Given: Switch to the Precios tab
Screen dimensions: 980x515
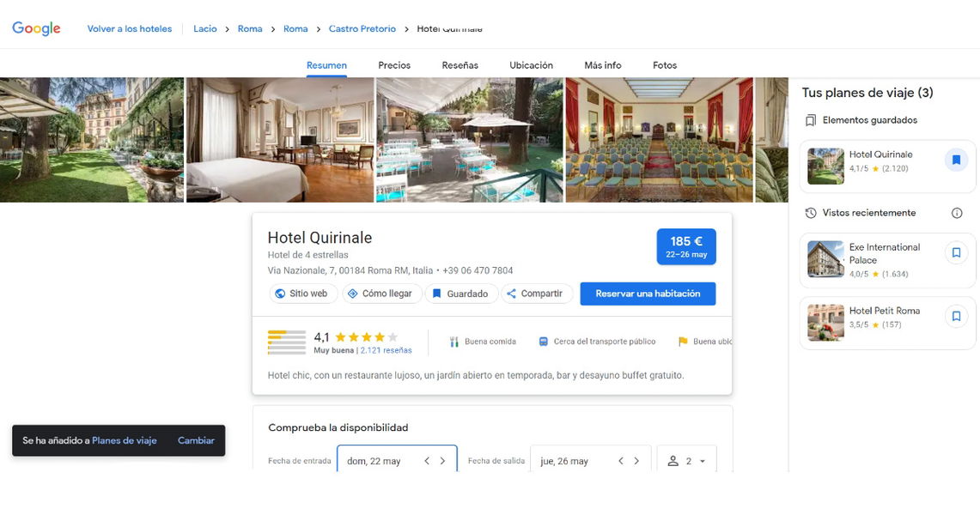Looking at the screenshot, I should (x=394, y=65).
